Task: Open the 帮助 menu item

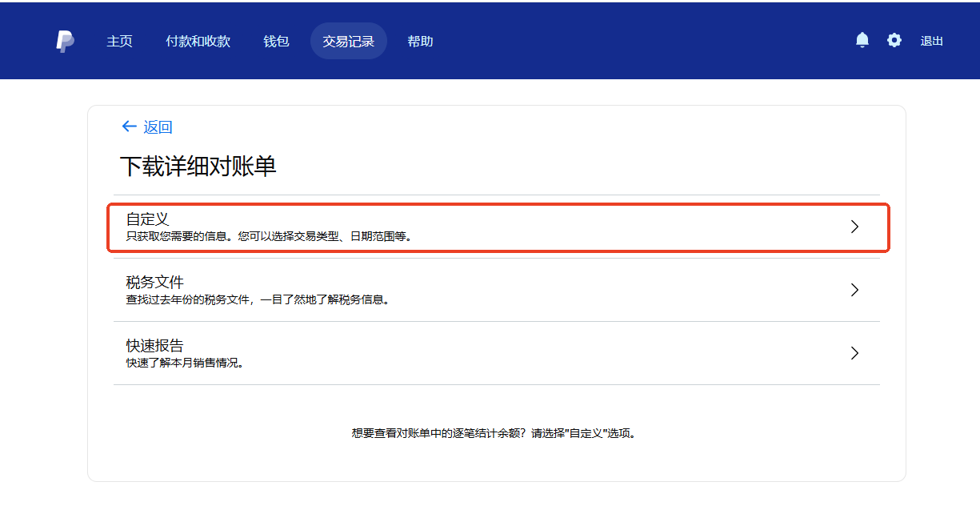Action: (420, 42)
